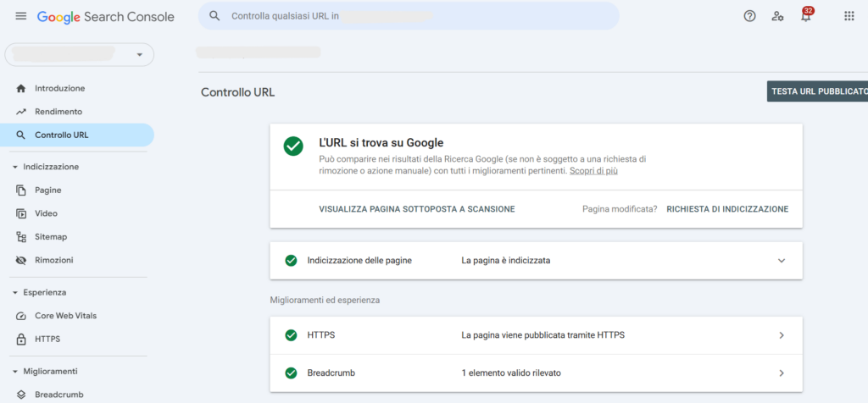The height and width of the screenshot is (403, 868).
Task: Click the padlock icon beside HTTPS in sidebar
Action: [21, 340]
